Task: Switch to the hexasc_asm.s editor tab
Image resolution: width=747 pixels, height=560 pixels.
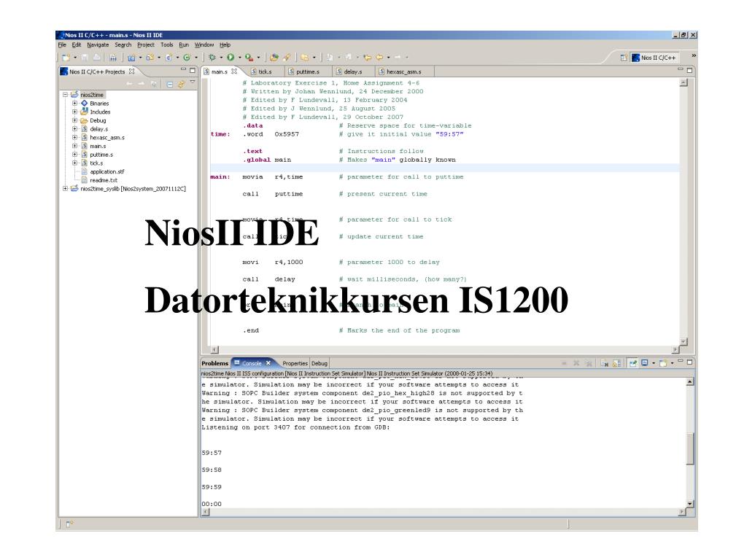Action: point(399,71)
